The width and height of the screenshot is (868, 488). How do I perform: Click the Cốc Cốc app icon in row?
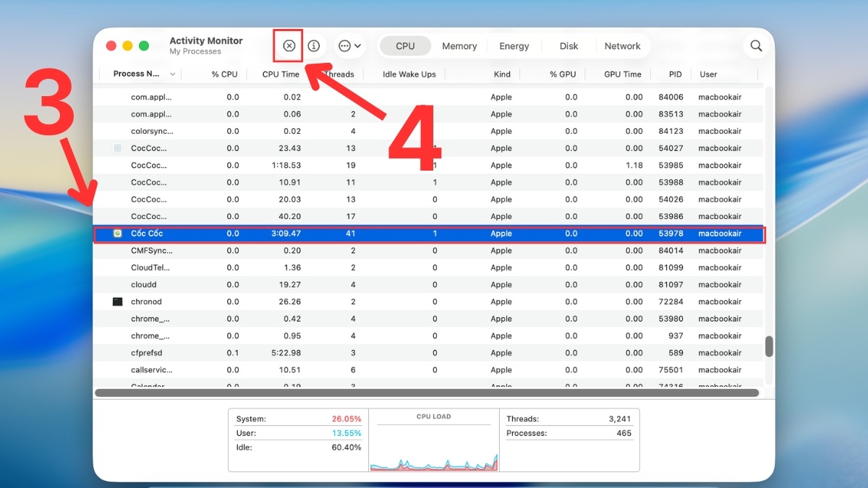pyautogui.click(x=118, y=234)
